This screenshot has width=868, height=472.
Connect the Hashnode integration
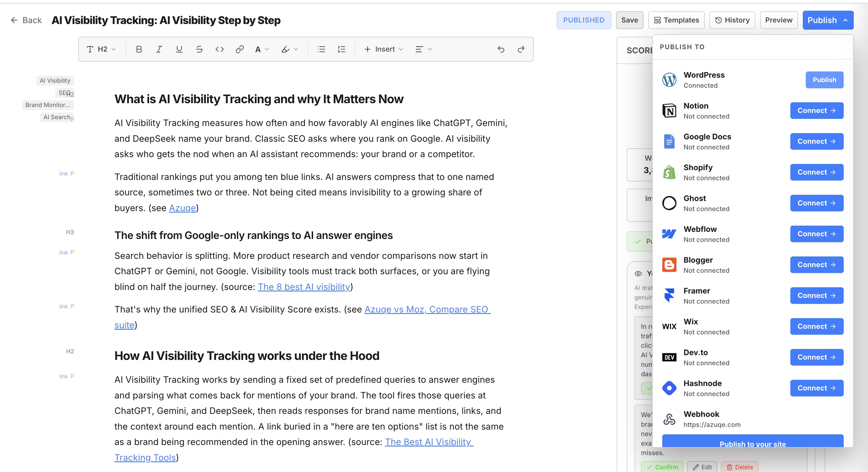816,388
